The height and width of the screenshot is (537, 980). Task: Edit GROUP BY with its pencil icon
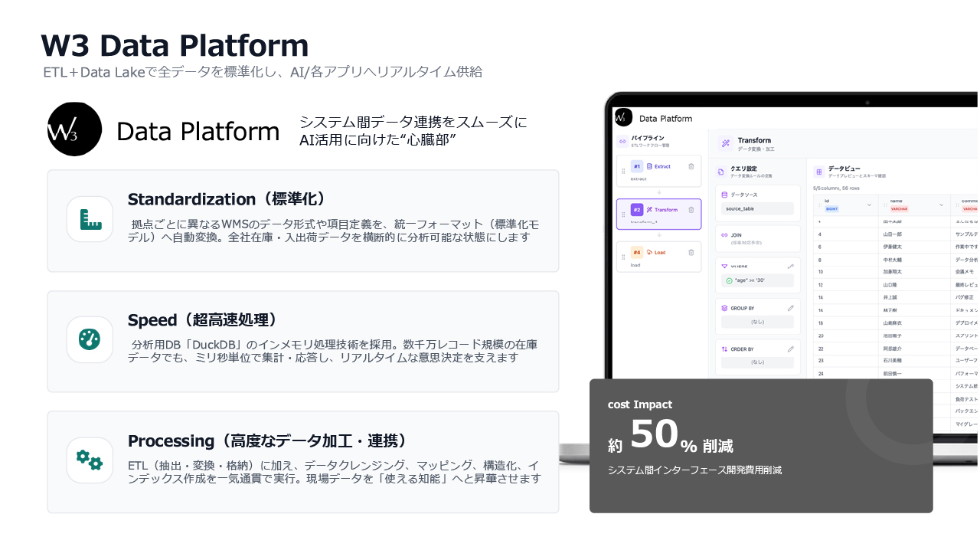[790, 308]
